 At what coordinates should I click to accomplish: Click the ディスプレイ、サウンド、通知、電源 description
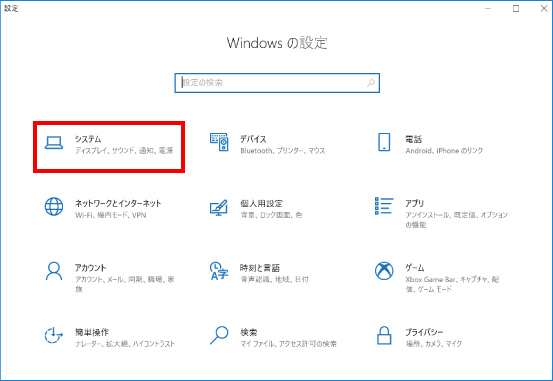(x=124, y=151)
